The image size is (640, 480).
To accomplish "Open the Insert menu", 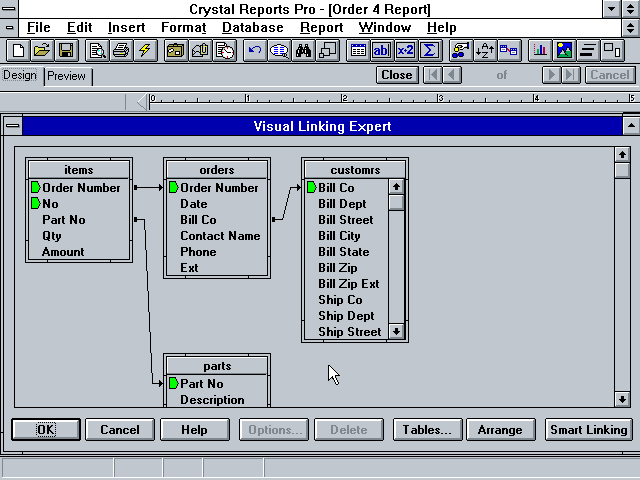I will pos(126,27).
